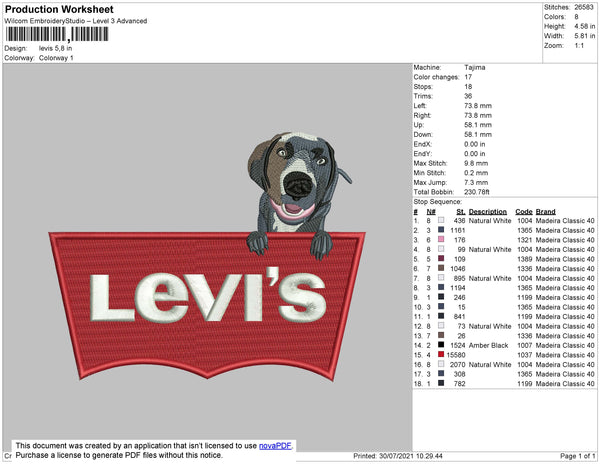600x464 pixels.
Task: Click the Brand column header
Action: point(545,212)
